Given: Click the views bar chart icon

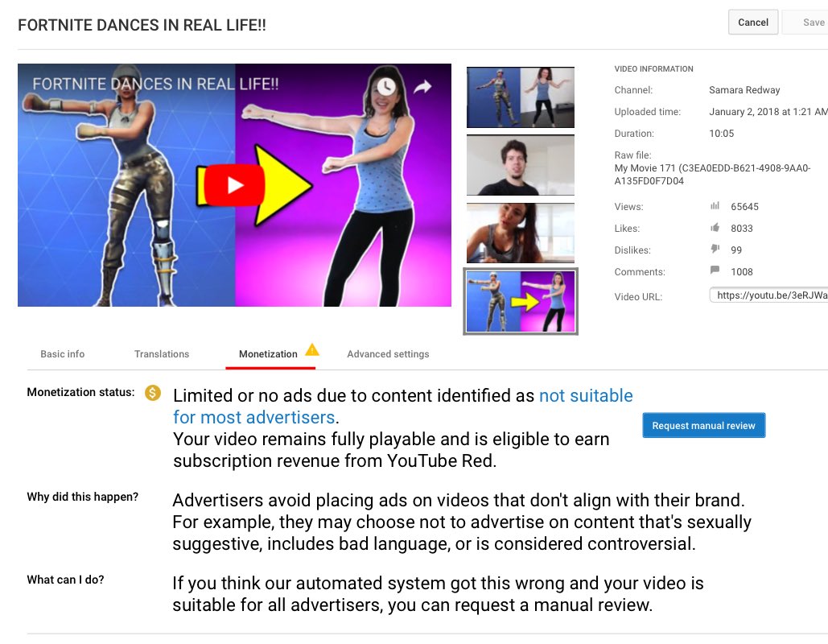Looking at the screenshot, I should [715, 206].
